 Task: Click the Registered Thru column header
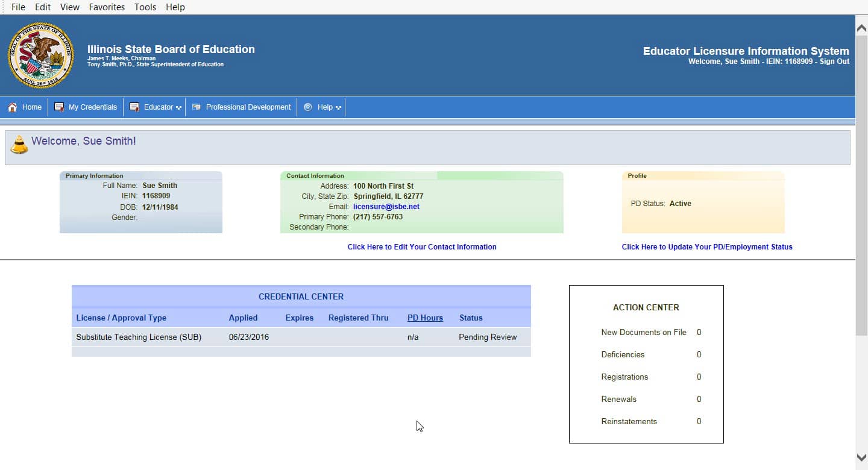(359, 318)
